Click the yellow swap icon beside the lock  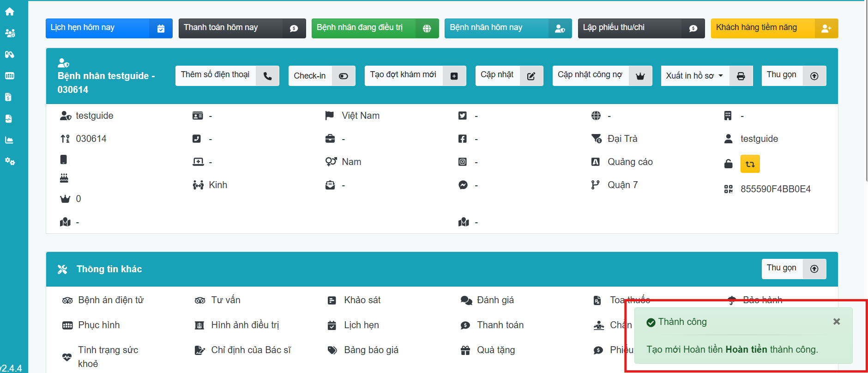[750, 164]
